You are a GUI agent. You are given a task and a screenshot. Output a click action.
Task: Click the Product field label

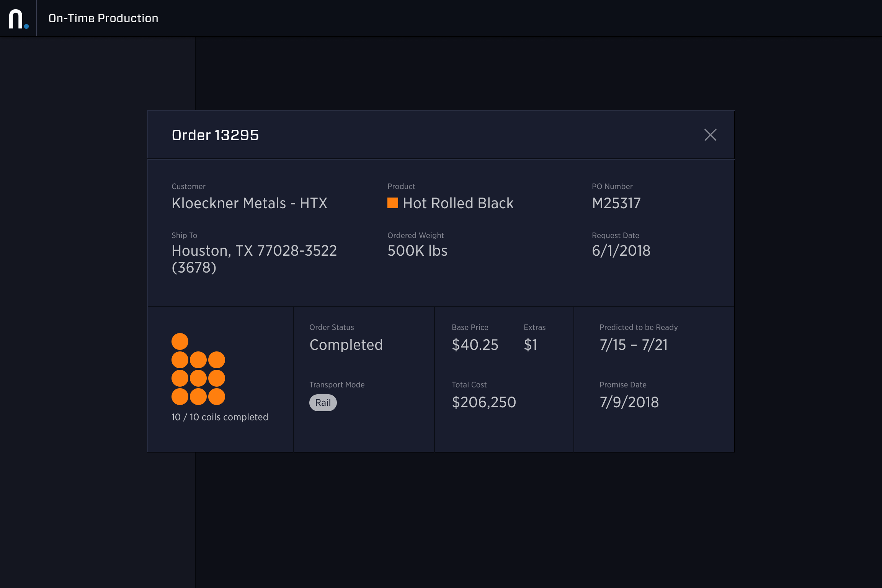pyautogui.click(x=401, y=186)
